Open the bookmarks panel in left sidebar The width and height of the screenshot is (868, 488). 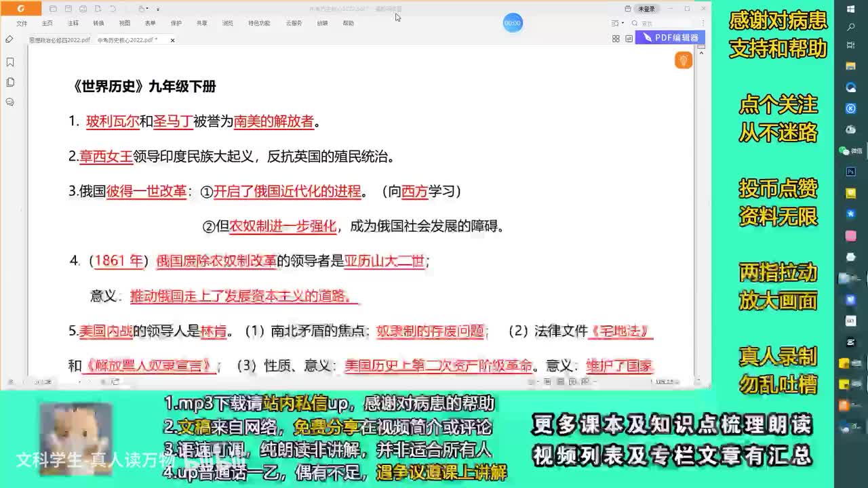[x=10, y=62]
